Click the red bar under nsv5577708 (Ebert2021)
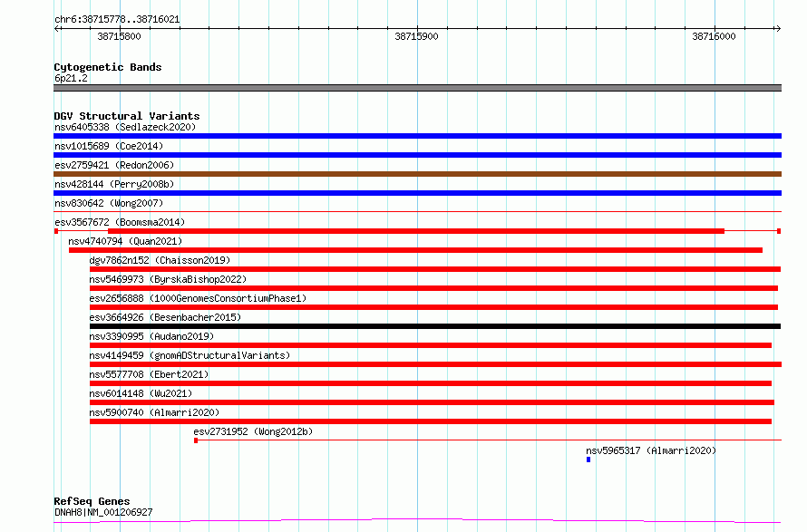 [x=431, y=383]
